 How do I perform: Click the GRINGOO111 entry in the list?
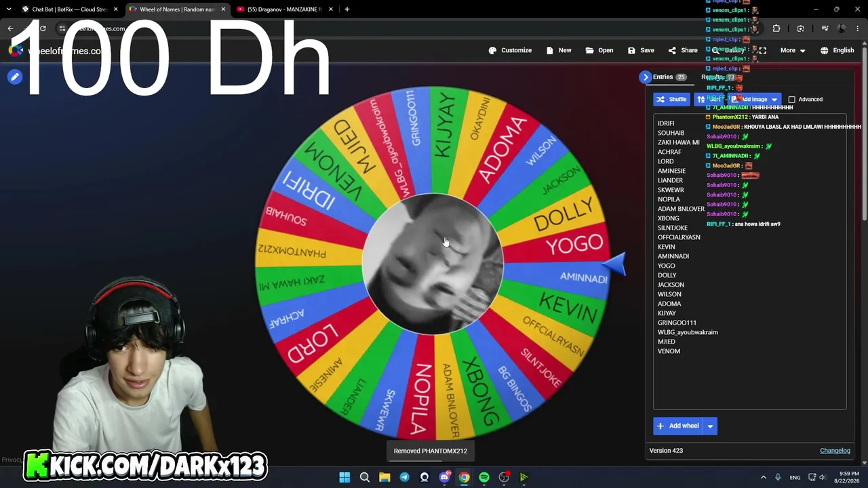coord(677,323)
